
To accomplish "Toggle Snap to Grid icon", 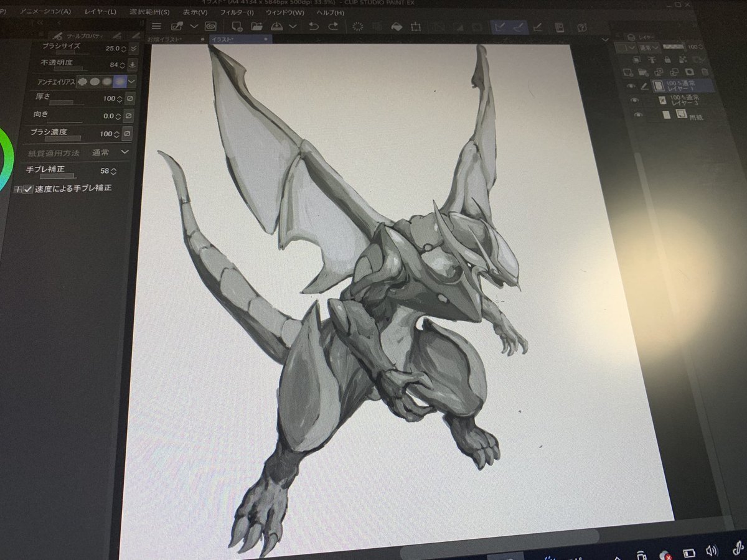I will pos(537,27).
